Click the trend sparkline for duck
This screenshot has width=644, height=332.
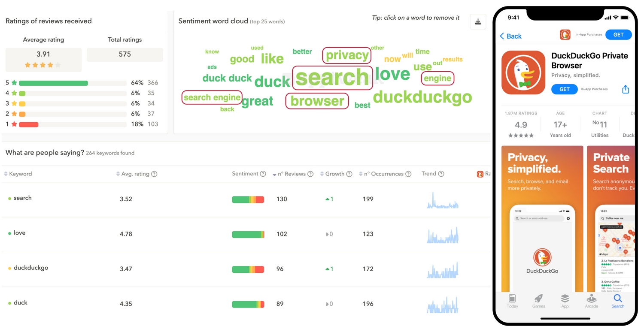(443, 305)
